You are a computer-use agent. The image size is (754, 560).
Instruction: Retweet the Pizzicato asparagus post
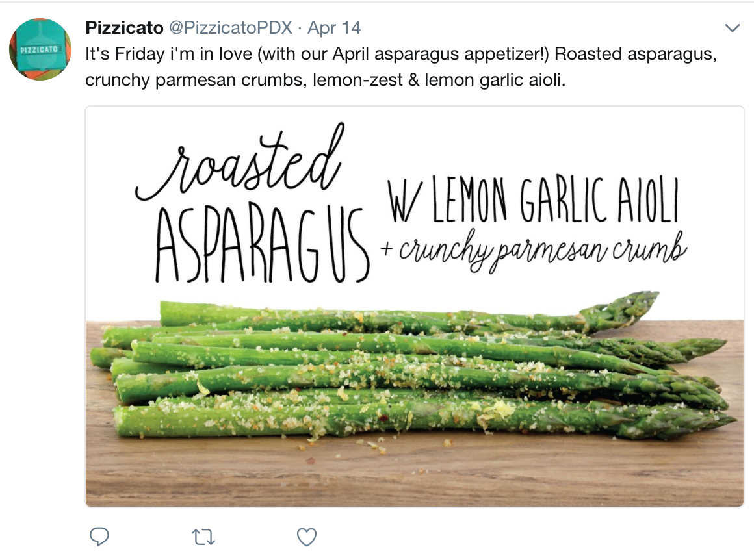[203, 537]
